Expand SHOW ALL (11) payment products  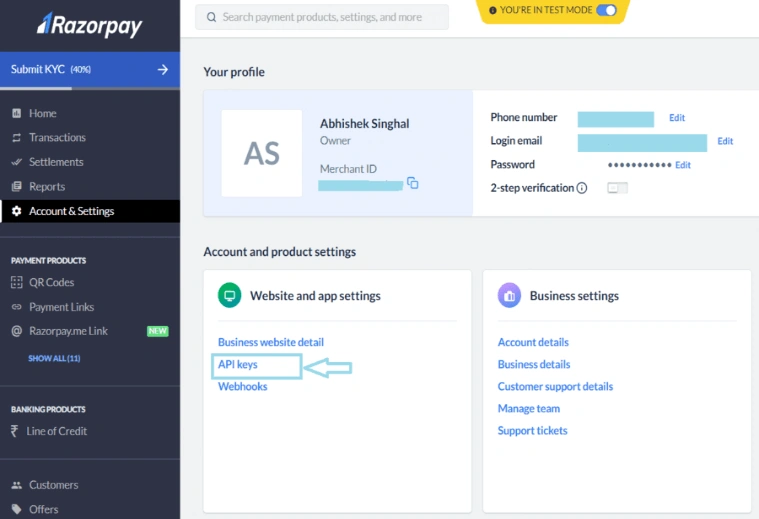point(54,358)
